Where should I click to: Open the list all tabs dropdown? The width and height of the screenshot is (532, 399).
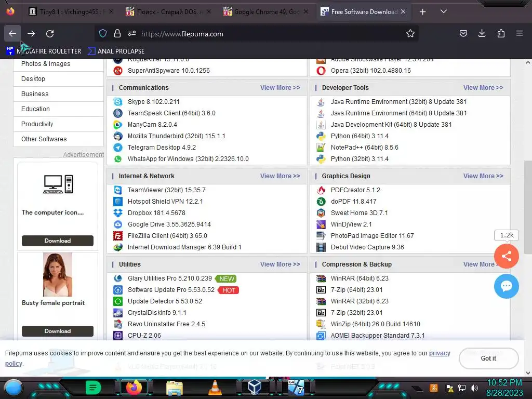tap(444, 11)
